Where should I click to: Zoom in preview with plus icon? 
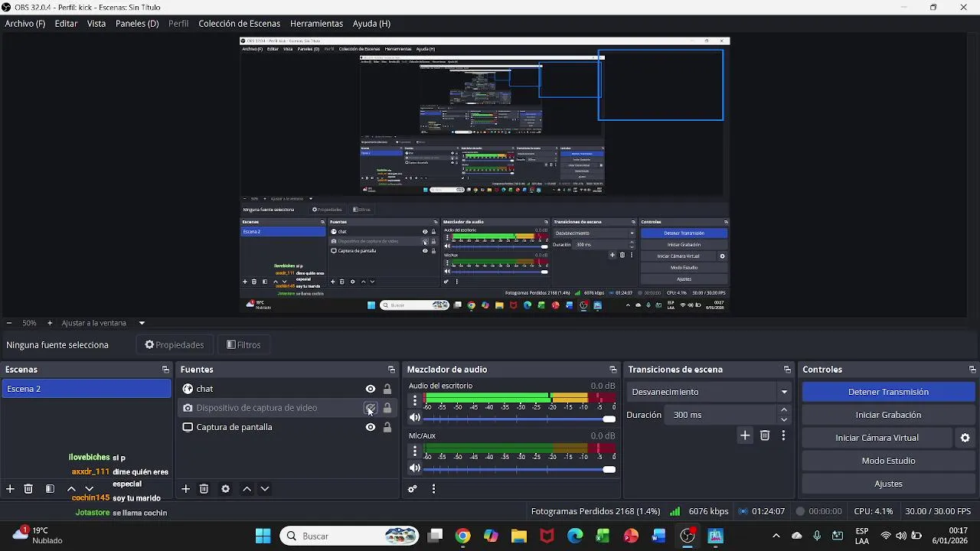(50, 323)
